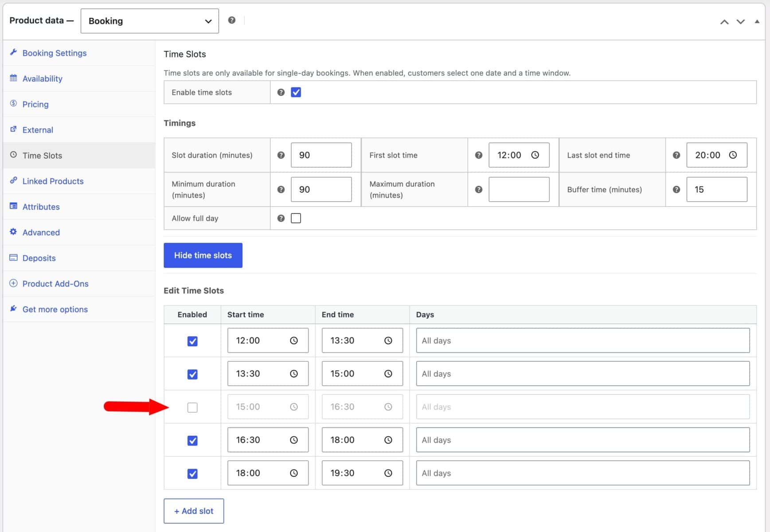Disable the 18:00 to 19:30 slot
Screen dimensions: 770x532
point(192,473)
